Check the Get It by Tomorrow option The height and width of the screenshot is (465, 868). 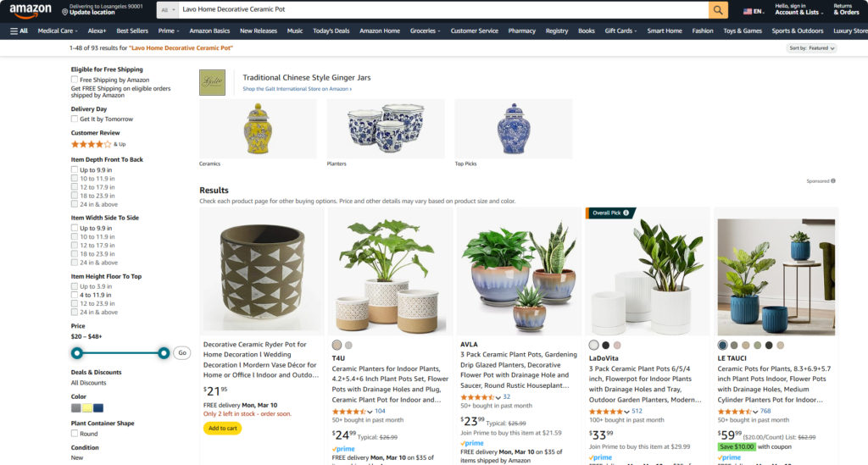(x=75, y=119)
